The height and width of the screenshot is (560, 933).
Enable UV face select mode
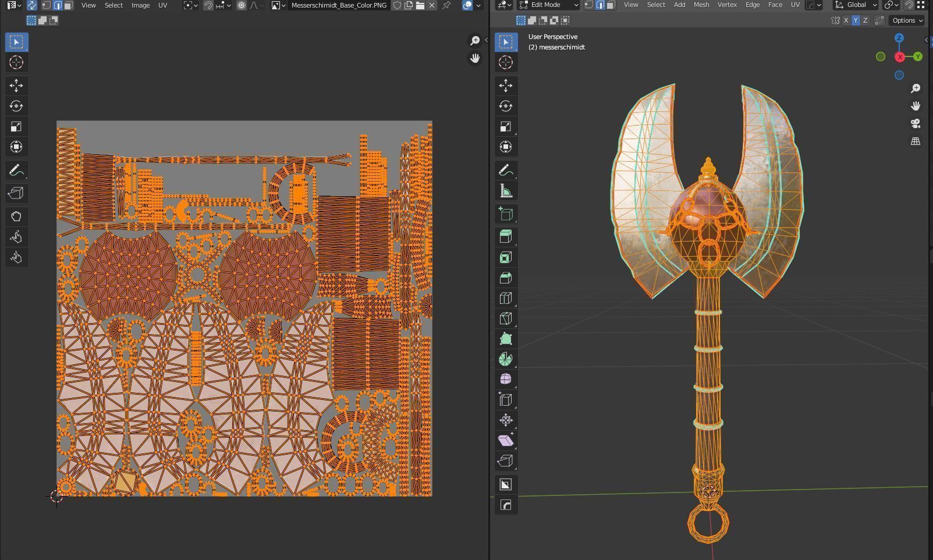(x=68, y=5)
